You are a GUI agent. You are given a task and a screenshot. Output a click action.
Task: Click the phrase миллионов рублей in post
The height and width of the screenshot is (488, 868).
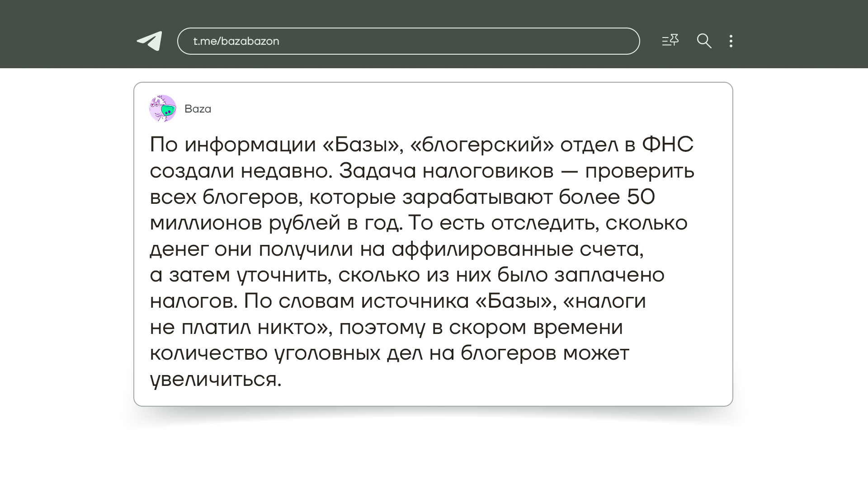[x=245, y=223]
